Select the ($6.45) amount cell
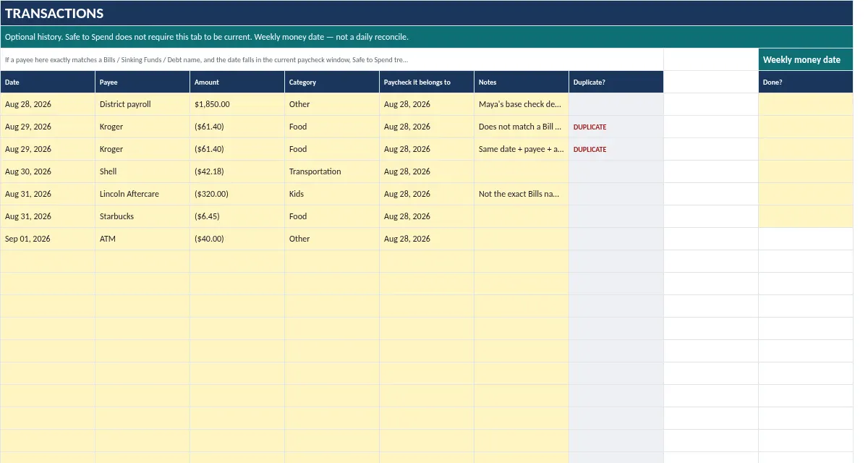The width and height of the screenshot is (868, 463). click(237, 217)
